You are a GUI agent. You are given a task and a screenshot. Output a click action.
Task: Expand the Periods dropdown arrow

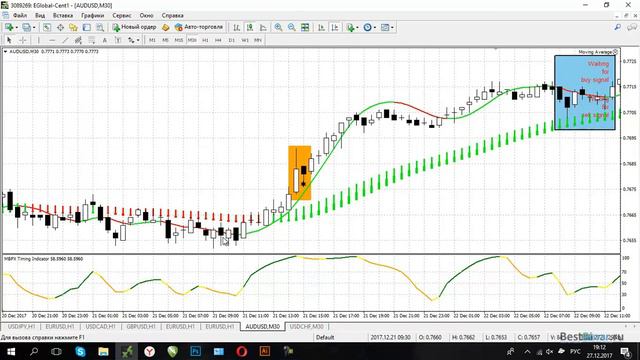[375, 27]
